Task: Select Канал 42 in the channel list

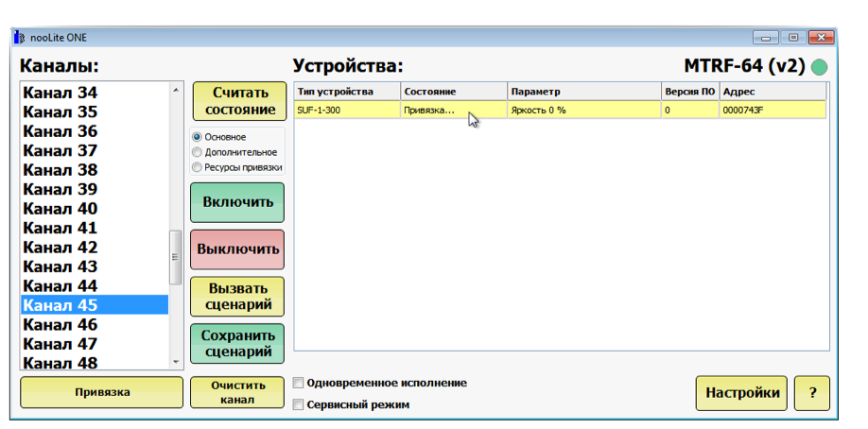Action: 95,248
